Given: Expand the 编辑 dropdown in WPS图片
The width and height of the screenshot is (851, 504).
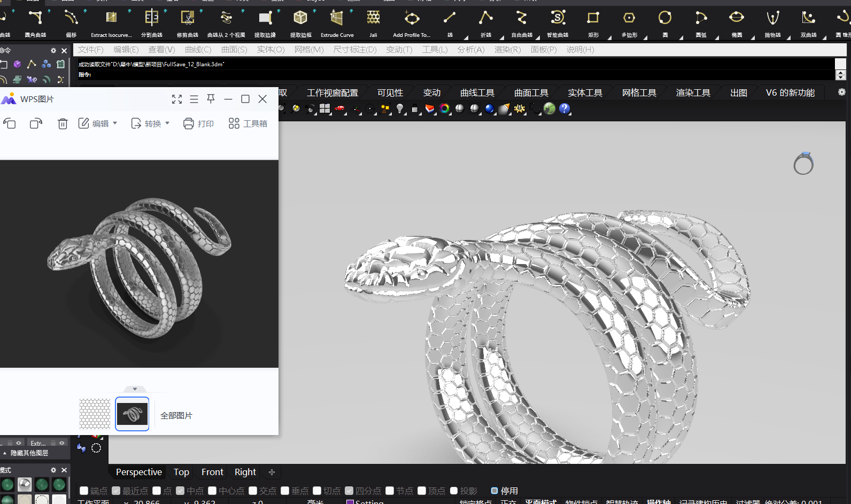Looking at the screenshot, I should pyautogui.click(x=98, y=123).
